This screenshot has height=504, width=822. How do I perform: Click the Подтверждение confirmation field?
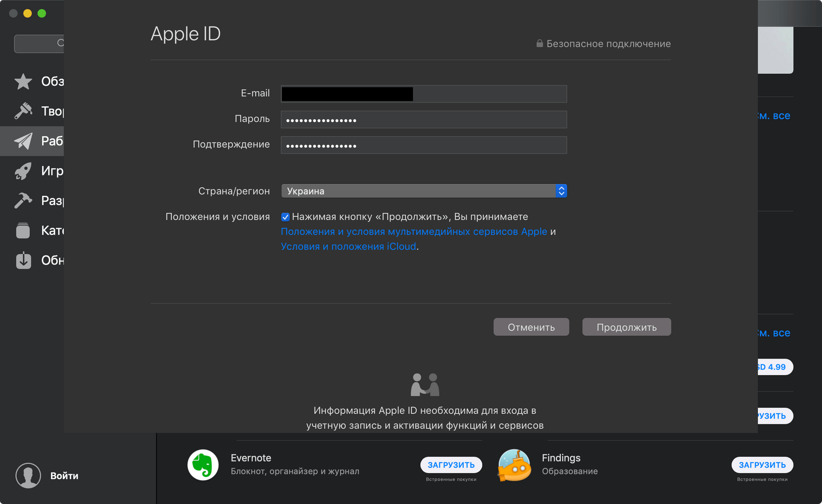click(x=423, y=145)
